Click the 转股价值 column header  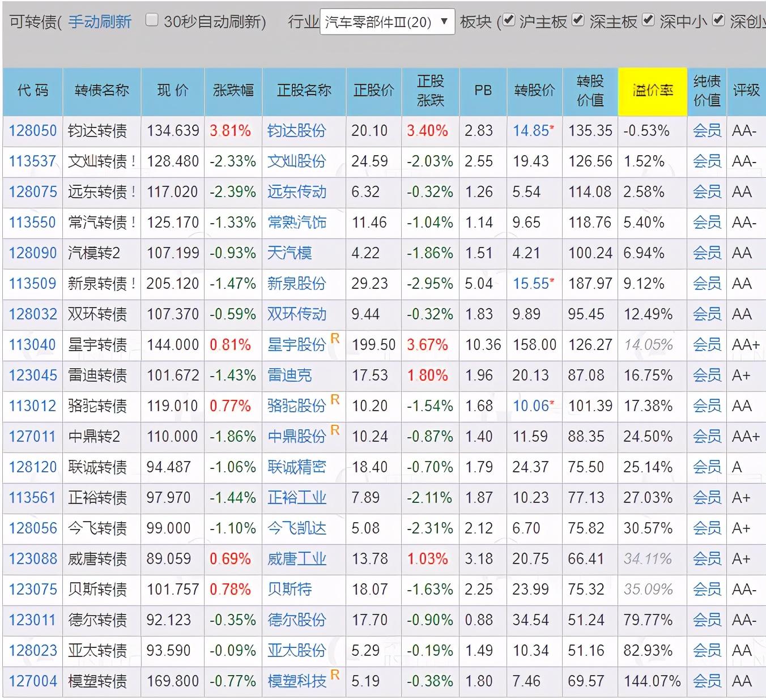click(x=589, y=91)
